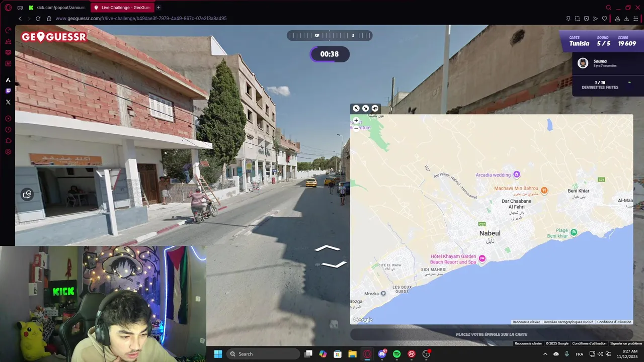Go forward one page in browser
This screenshot has width=644, height=362.
pos(29,19)
